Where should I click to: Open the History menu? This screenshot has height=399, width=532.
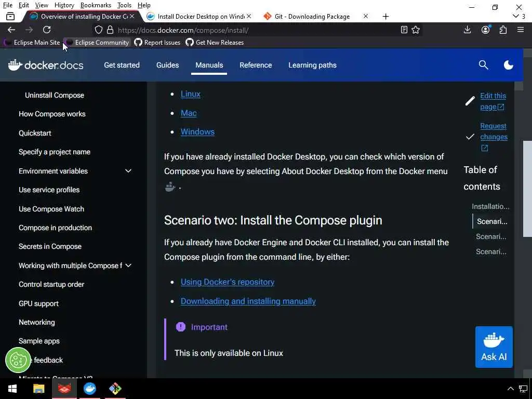[64, 5]
